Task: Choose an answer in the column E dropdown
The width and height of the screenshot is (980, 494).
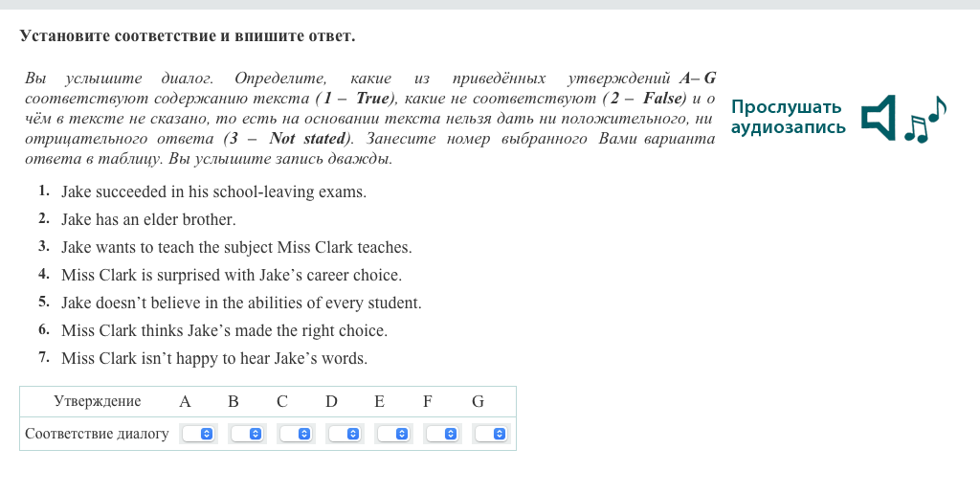Action: point(393,434)
